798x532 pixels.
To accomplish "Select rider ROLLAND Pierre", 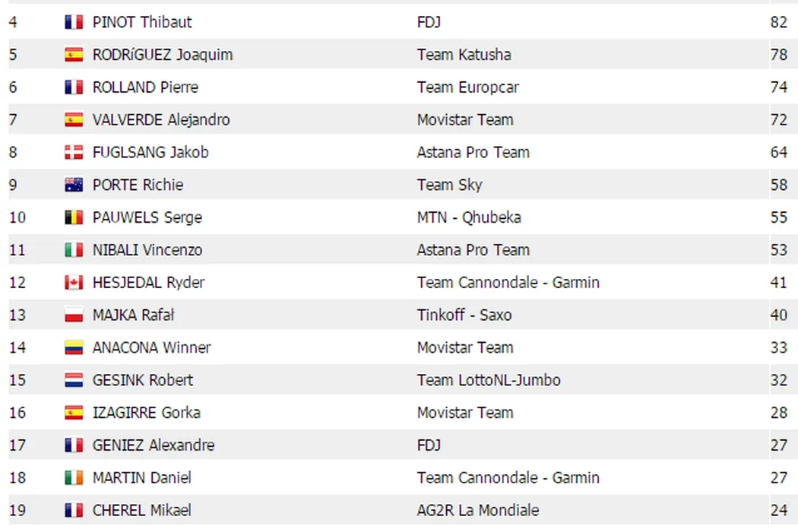I will tap(145, 87).
